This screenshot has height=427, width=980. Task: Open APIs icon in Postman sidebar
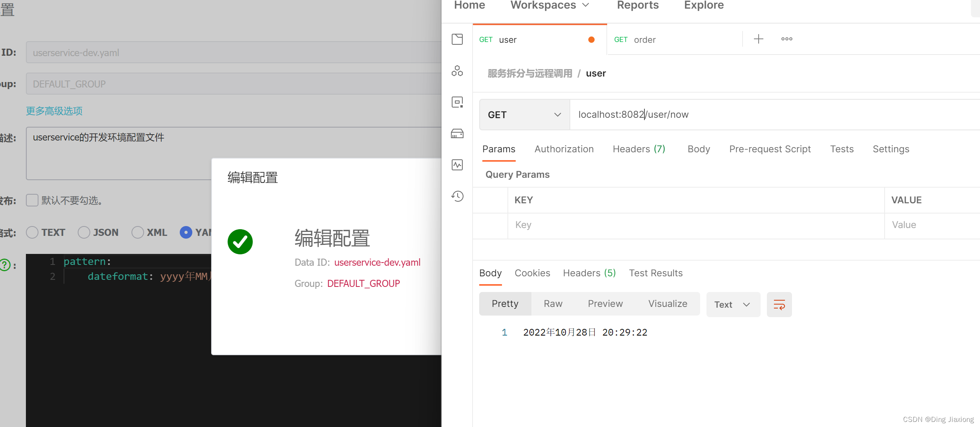tap(457, 71)
